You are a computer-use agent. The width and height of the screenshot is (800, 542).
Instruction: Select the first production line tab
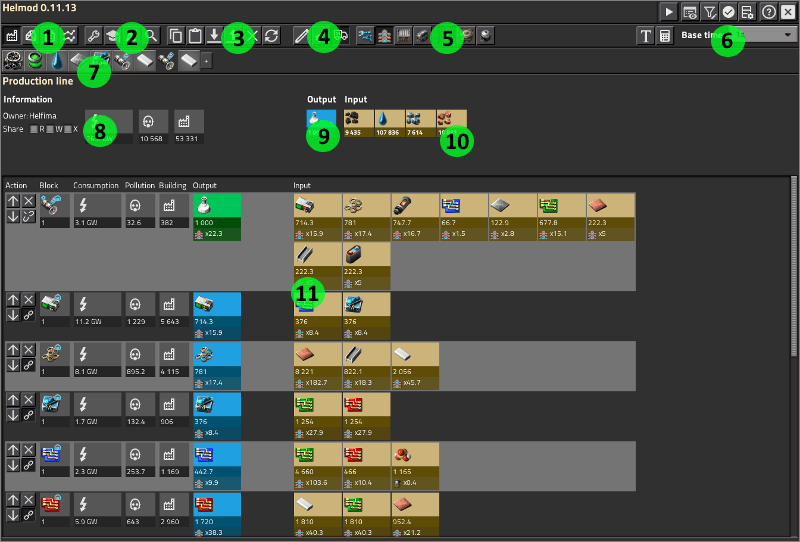click(x=14, y=60)
